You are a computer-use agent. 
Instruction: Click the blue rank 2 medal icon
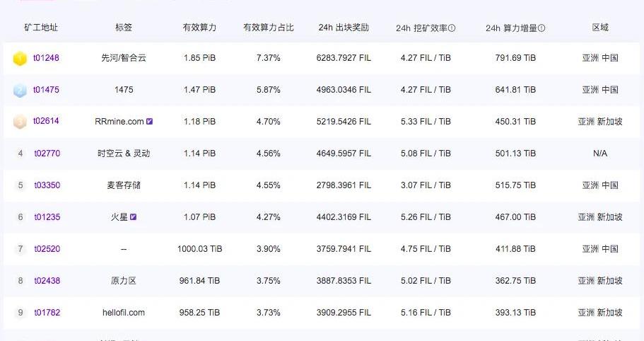point(20,90)
